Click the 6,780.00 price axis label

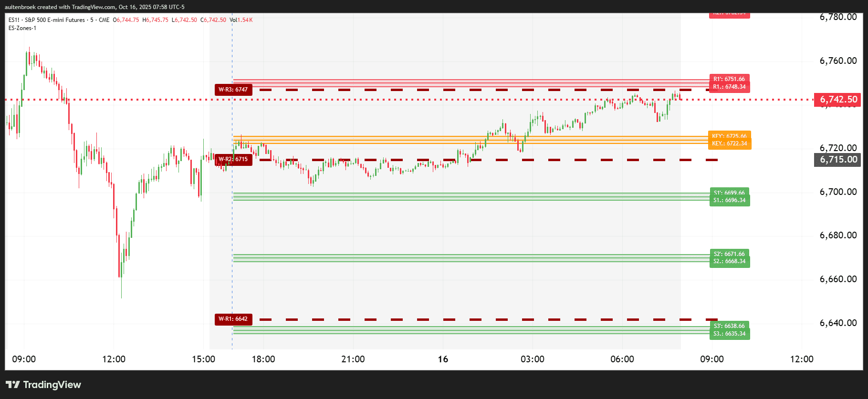pyautogui.click(x=838, y=17)
